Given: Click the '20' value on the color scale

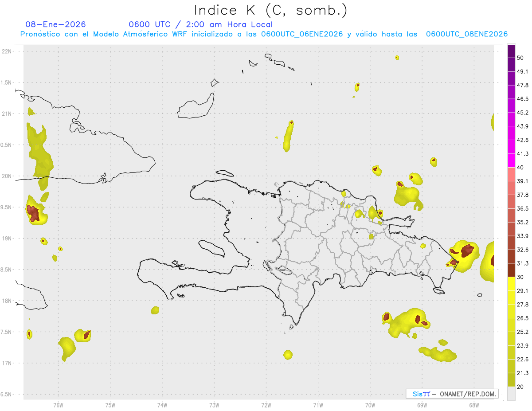Looking at the screenshot, I should pyautogui.click(x=520, y=387).
